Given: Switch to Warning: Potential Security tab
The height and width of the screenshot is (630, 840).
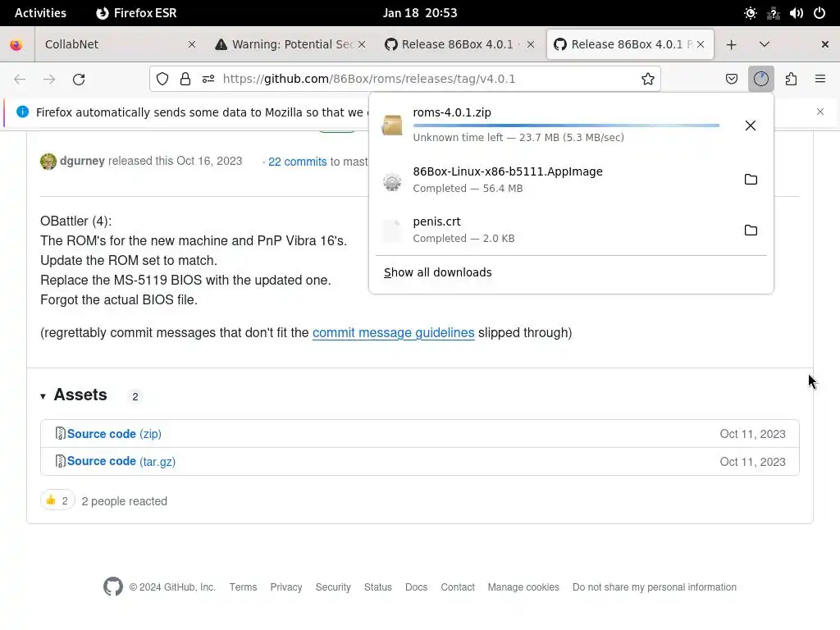Looking at the screenshot, I should (x=291, y=44).
